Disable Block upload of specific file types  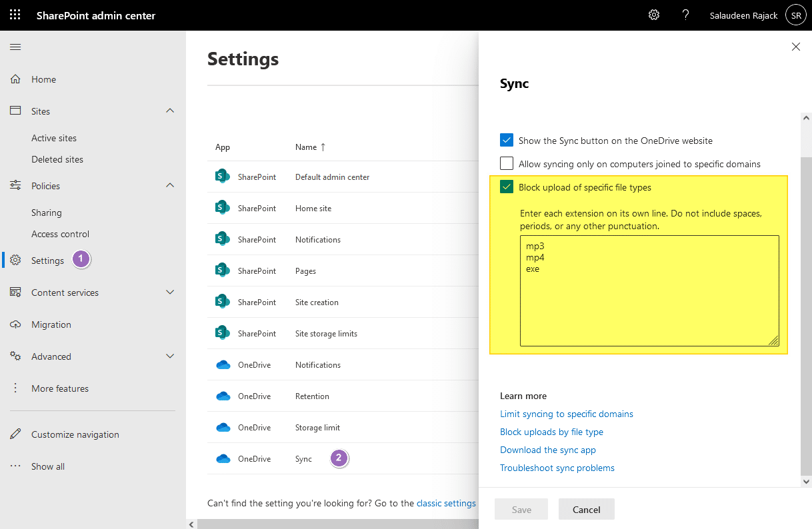coord(506,187)
